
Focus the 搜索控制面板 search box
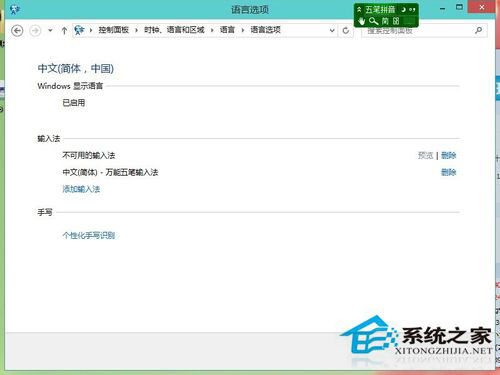tap(418, 31)
